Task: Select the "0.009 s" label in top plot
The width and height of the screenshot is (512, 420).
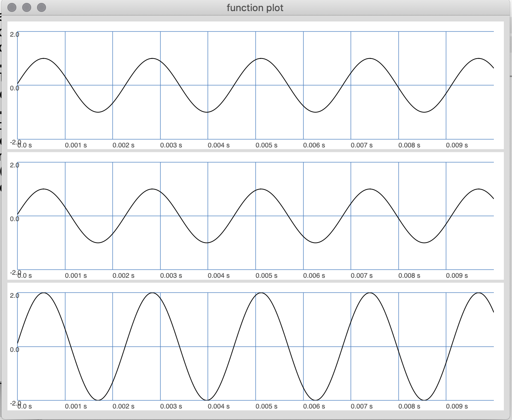Action: (457, 145)
